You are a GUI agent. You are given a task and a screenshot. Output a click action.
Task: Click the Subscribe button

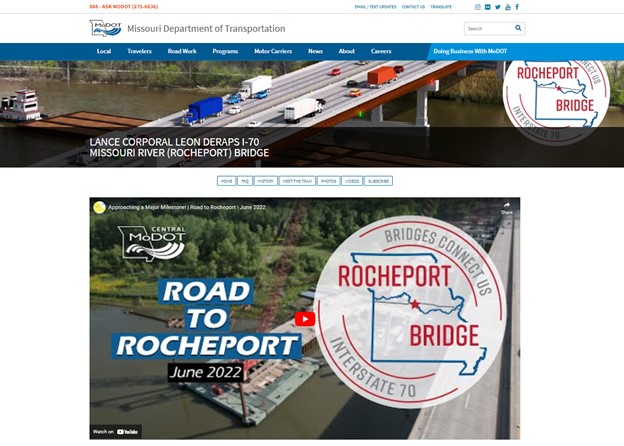pos(378,181)
